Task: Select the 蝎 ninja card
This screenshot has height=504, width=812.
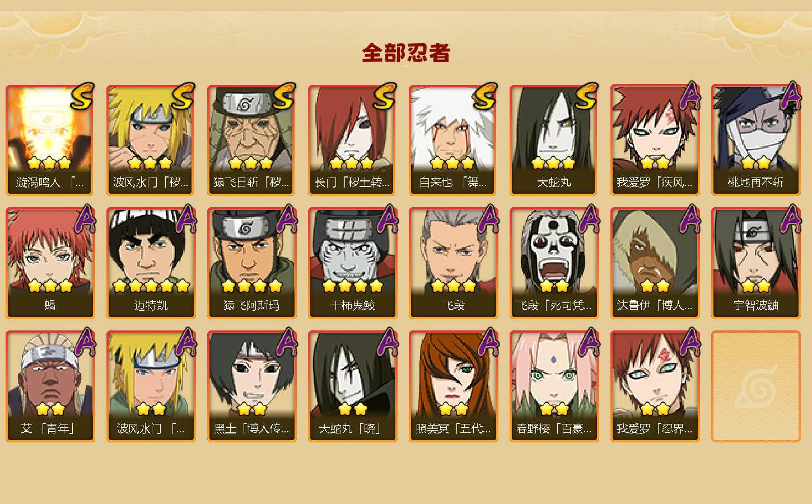Action: click(x=50, y=263)
